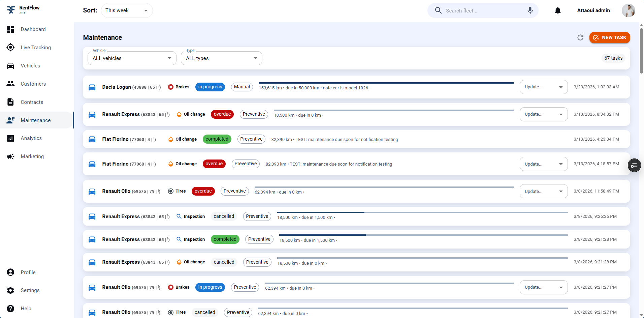The width and height of the screenshot is (644, 318).
Task: Click Brakes icon in Dacia Logan row
Action: [x=171, y=87]
